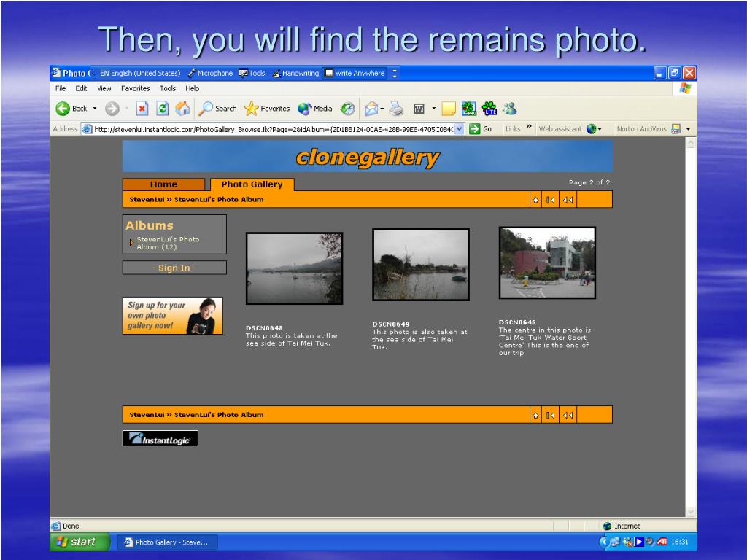
Task: Open the File menu
Action: tap(61, 88)
